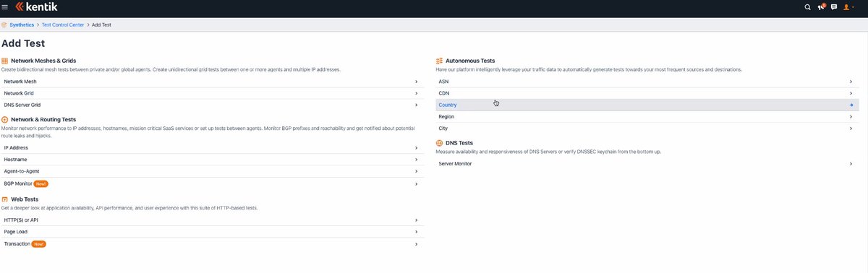Open the chat support icon
The height and width of the screenshot is (273, 868).
[x=834, y=7]
